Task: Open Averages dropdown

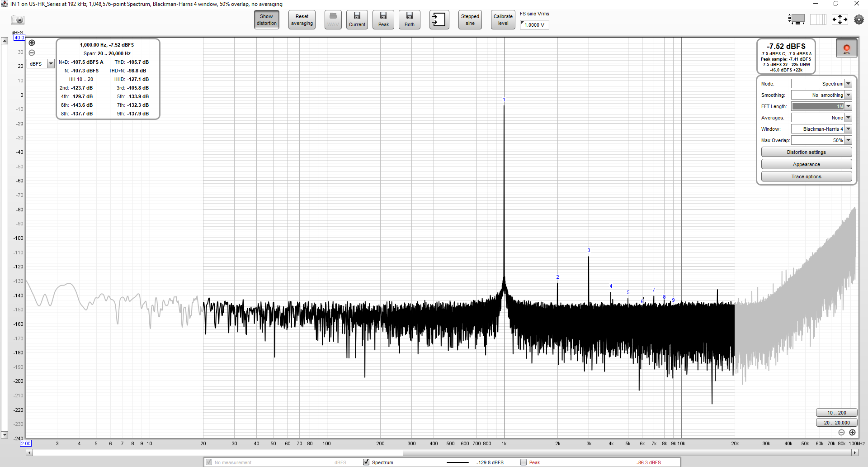Action: tap(821, 118)
